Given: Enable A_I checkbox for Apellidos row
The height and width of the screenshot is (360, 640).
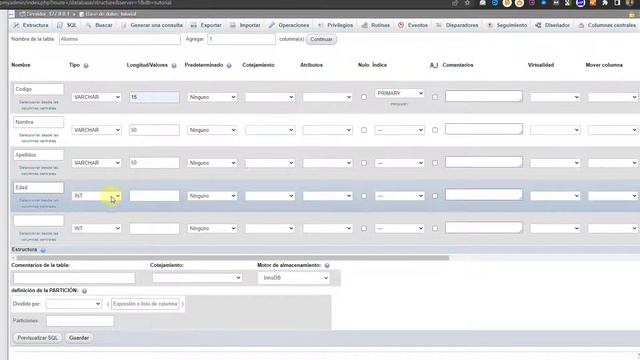Looking at the screenshot, I should click(x=435, y=163).
